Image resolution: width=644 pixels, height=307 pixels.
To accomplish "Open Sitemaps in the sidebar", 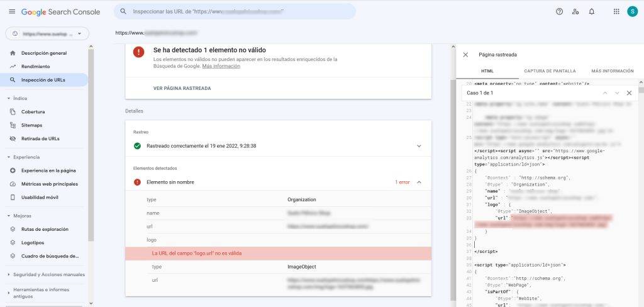I will pos(31,125).
